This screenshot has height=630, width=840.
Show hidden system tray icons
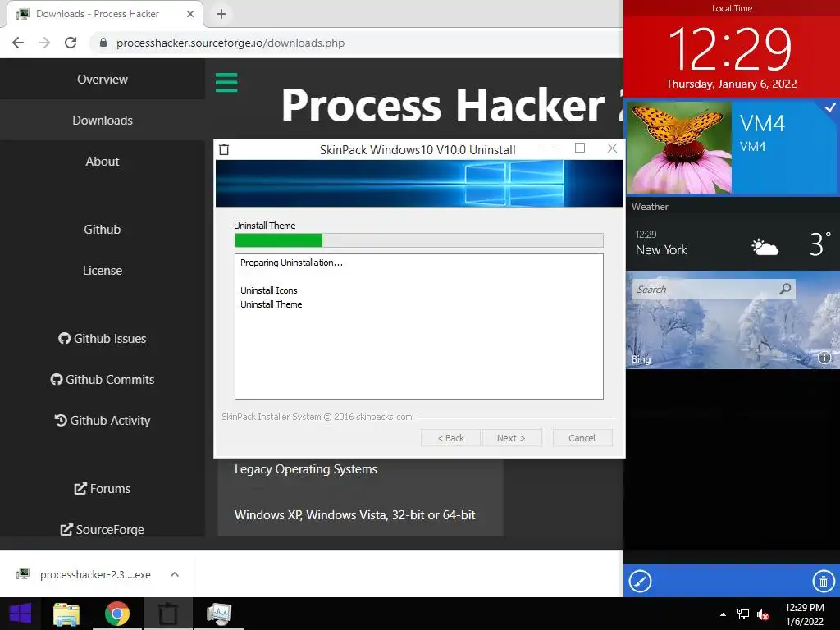click(x=723, y=614)
